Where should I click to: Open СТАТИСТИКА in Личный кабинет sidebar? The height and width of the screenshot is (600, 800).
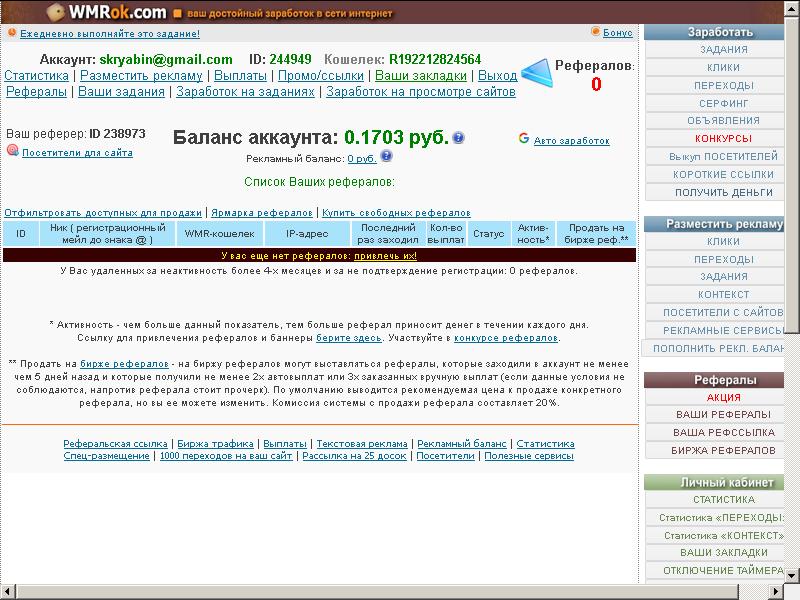[x=715, y=499]
